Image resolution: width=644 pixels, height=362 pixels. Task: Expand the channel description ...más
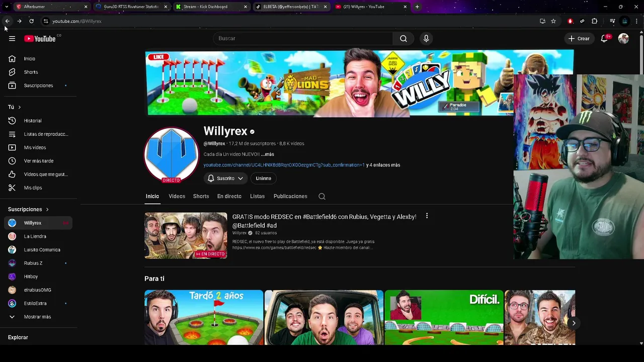tap(267, 154)
